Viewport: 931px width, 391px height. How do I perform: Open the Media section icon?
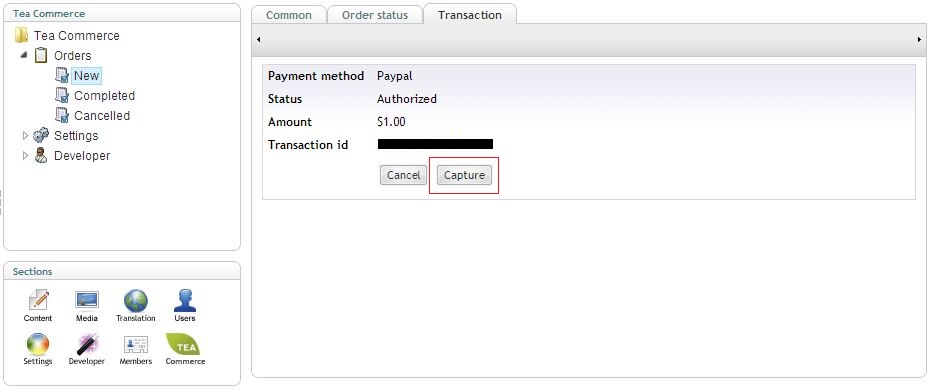coord(87,300)
